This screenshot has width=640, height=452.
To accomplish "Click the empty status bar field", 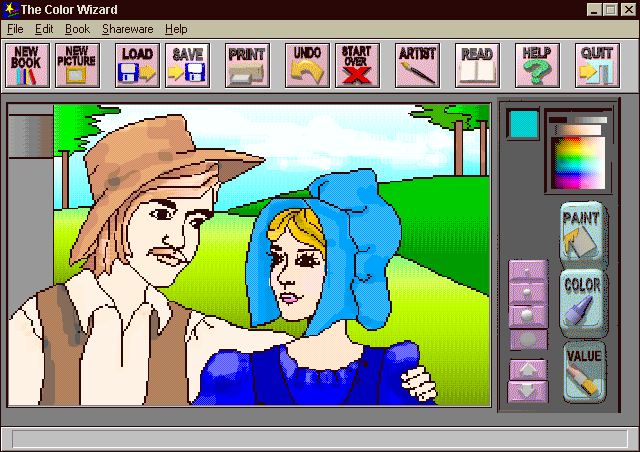I will pos(320,439).
